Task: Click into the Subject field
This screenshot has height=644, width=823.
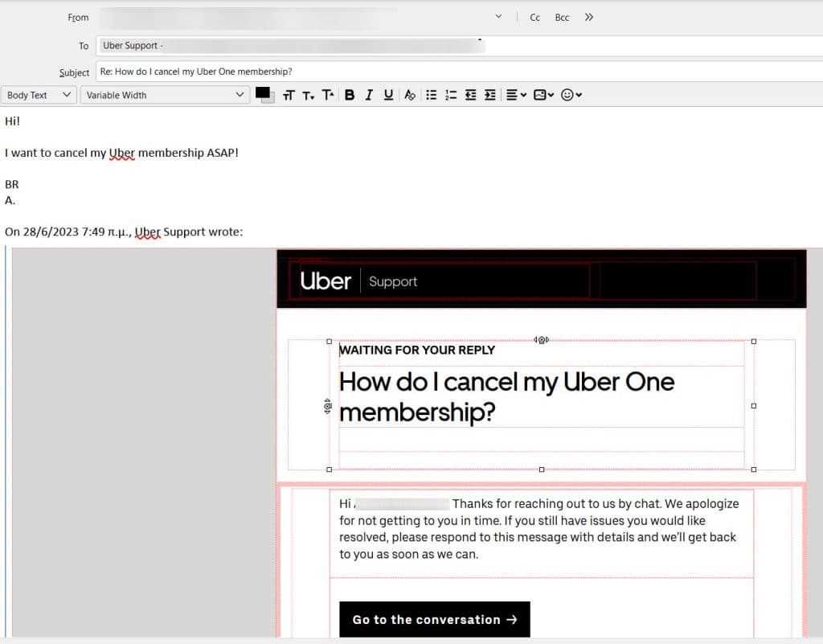Action: pyautogui.click(x=459, y=72)
